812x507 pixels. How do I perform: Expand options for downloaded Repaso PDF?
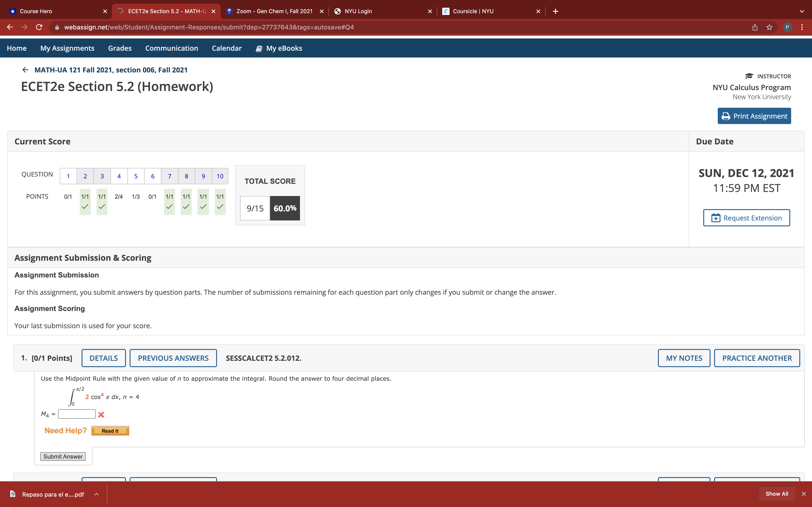point(97,494)
